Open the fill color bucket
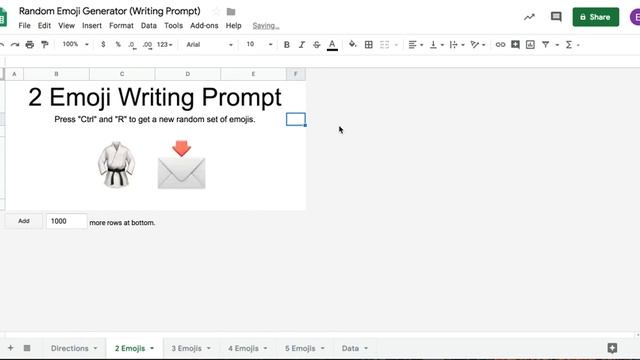 352,44
